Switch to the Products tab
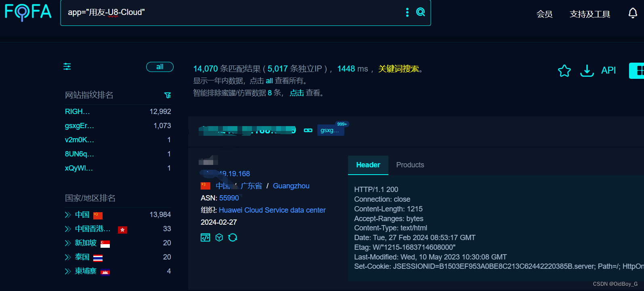The height and width of the screenshot is (291, 644). point(410,165)
